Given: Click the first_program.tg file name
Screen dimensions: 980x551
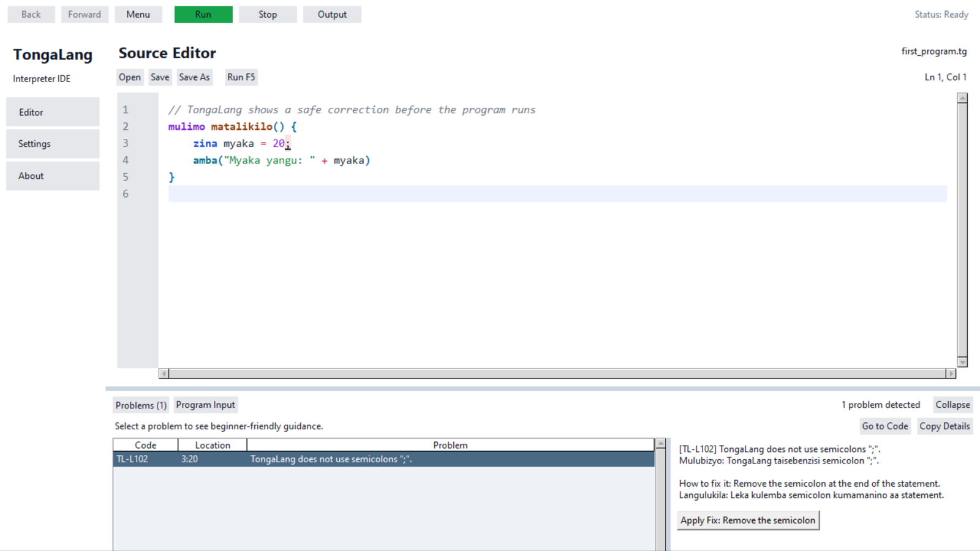Looking at the screenshot, I should point(934,51).
